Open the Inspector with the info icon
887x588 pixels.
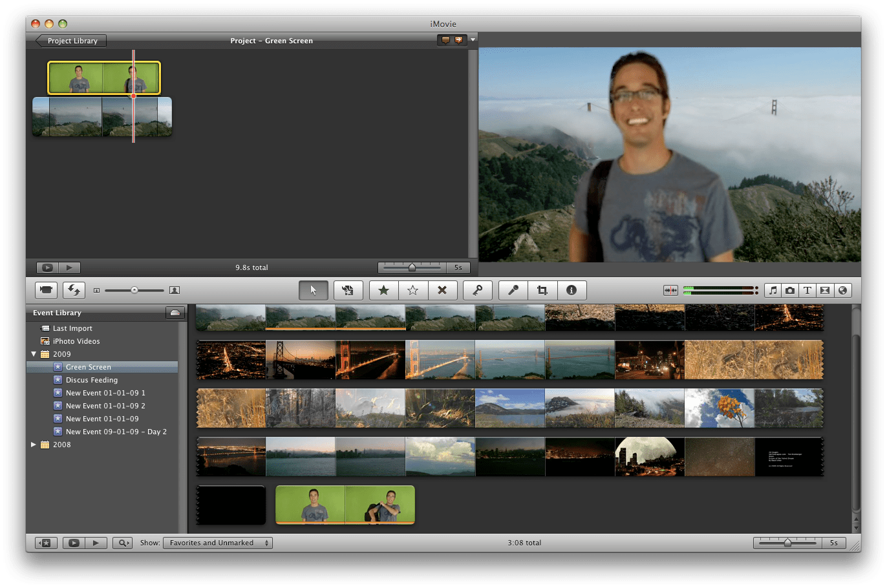572,290
